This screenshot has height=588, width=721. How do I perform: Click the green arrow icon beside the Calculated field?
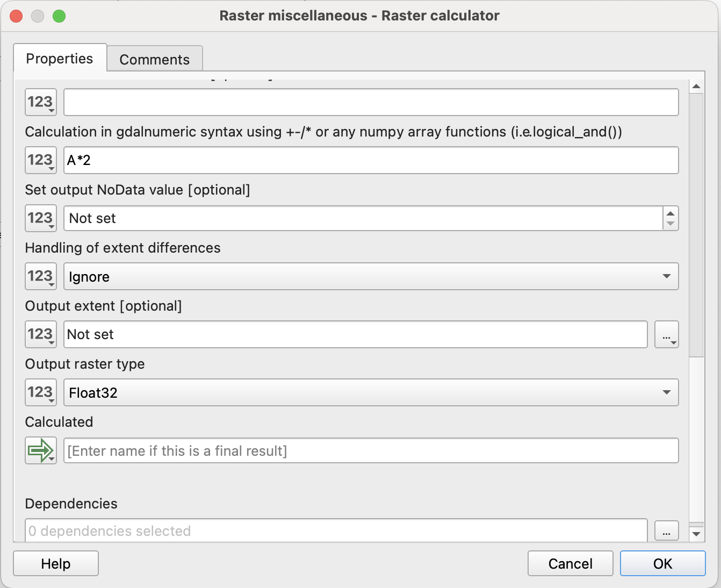click(x=41, y=450)
